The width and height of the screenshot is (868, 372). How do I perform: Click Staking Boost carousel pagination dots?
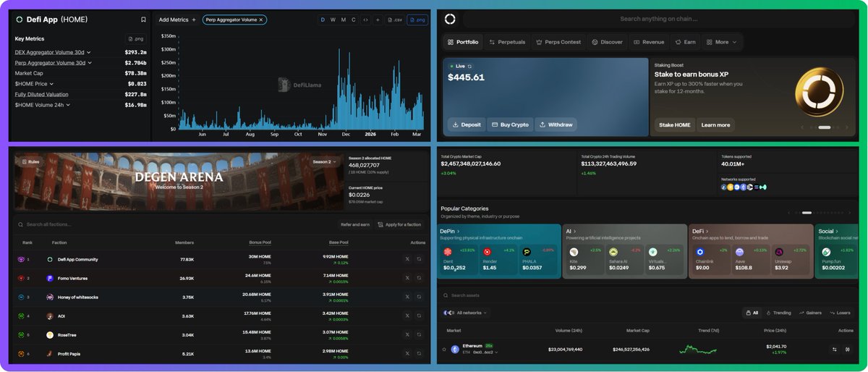825,127
